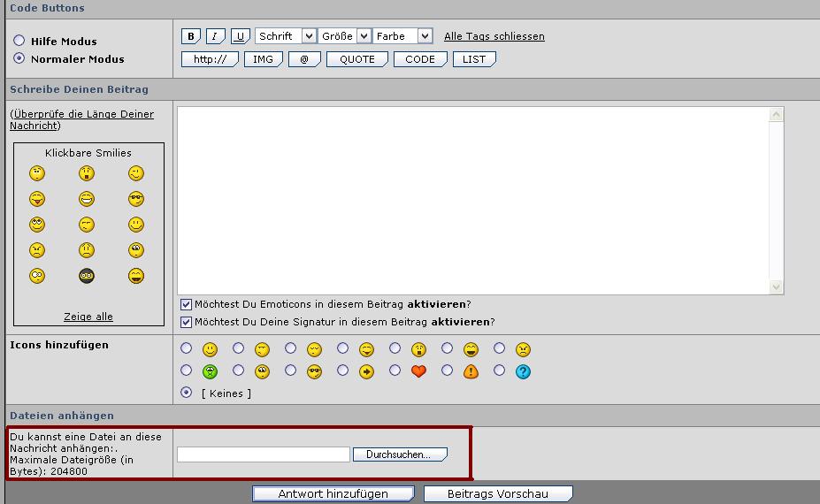Click the yellow arrow post icon
Screen dimensions: 820x504
pos(366,371)
